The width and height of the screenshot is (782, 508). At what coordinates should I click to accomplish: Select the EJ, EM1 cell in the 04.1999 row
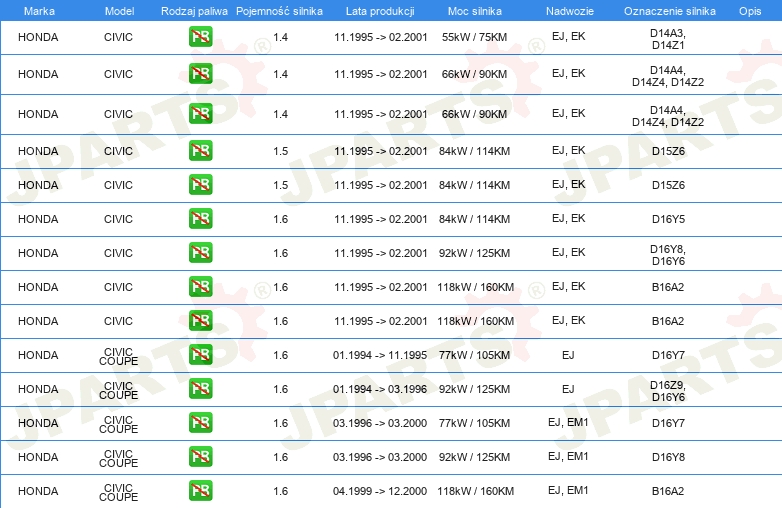pyautogui.click(x=568, y=491)
